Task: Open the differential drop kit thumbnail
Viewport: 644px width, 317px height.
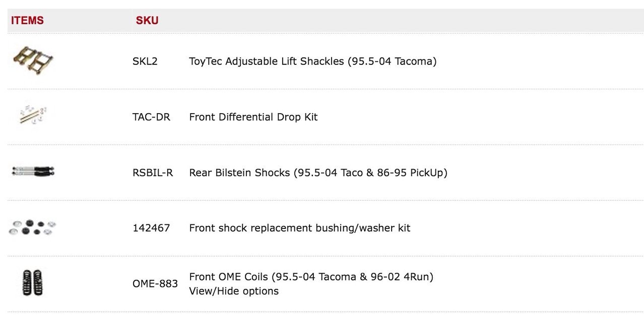Action: point(32,116)
